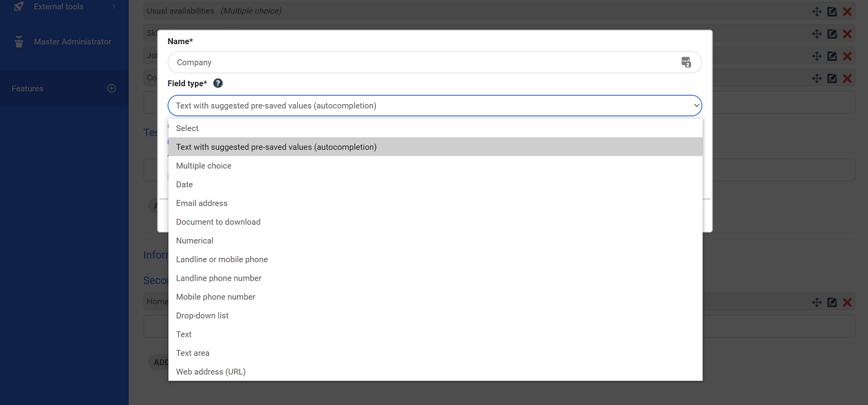Choose Date as the field type
The image size is (868, 405).
coord(184,184)
